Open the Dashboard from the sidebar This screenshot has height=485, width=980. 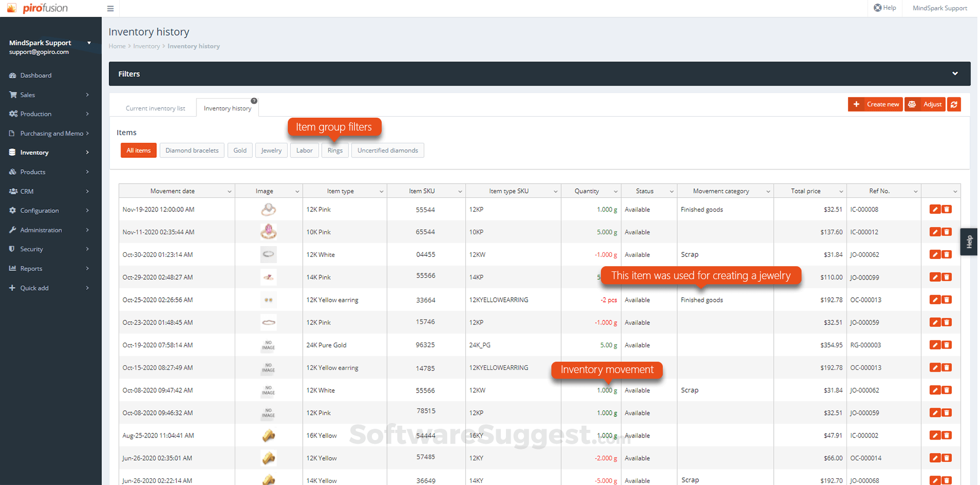tap(36, 75)
